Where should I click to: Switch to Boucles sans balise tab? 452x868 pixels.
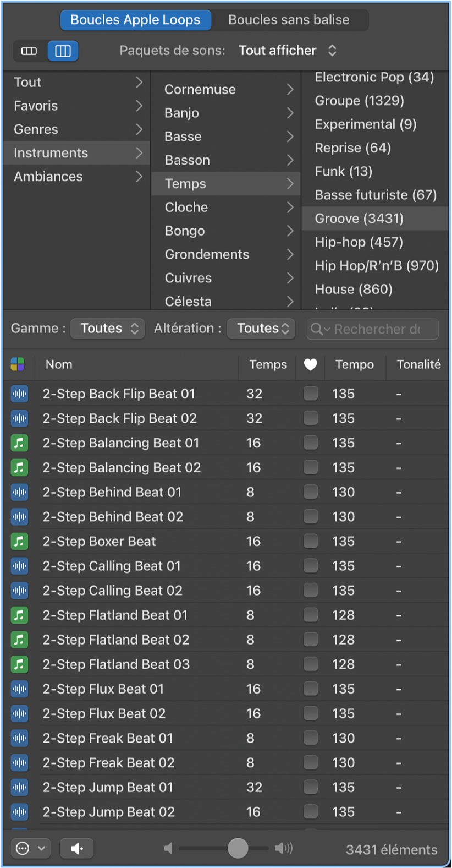tap(289, 20)
